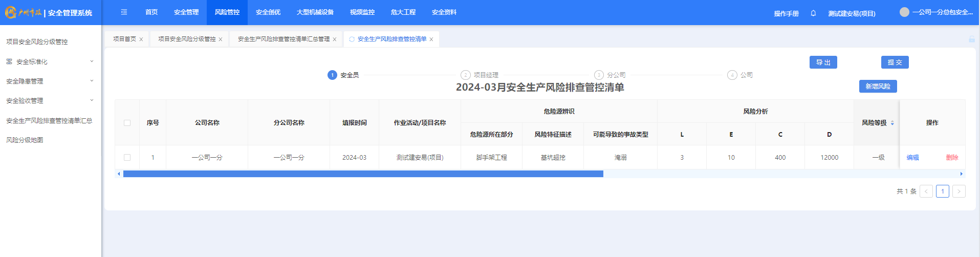Screen dimensions: 980x257
Task: Sort by 风险等级 column arrows
Action: [892, 123]
